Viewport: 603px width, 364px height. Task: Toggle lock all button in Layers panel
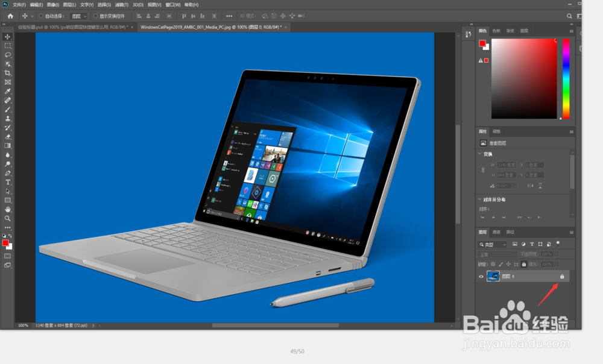coord(524,264)
